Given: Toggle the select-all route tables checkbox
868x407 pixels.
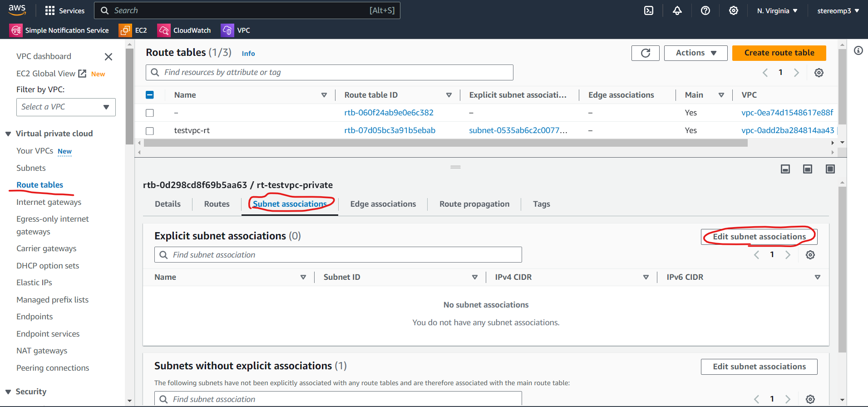Looking at the screenshot, I should [x=150, y=95].
